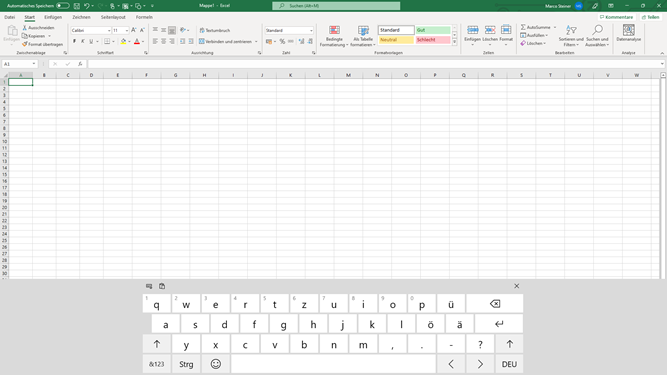Switch to the Zeichnen tab

coord(81,17)
